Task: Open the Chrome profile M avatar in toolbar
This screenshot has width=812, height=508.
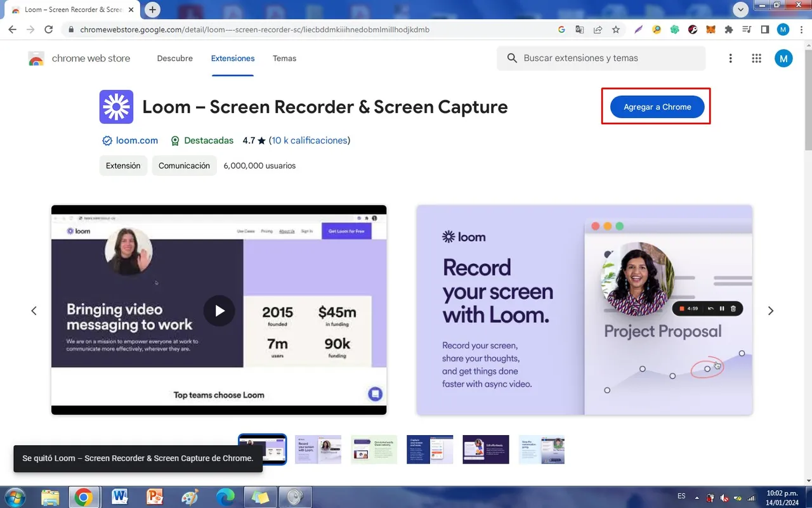Action: (x=783, y=29)
